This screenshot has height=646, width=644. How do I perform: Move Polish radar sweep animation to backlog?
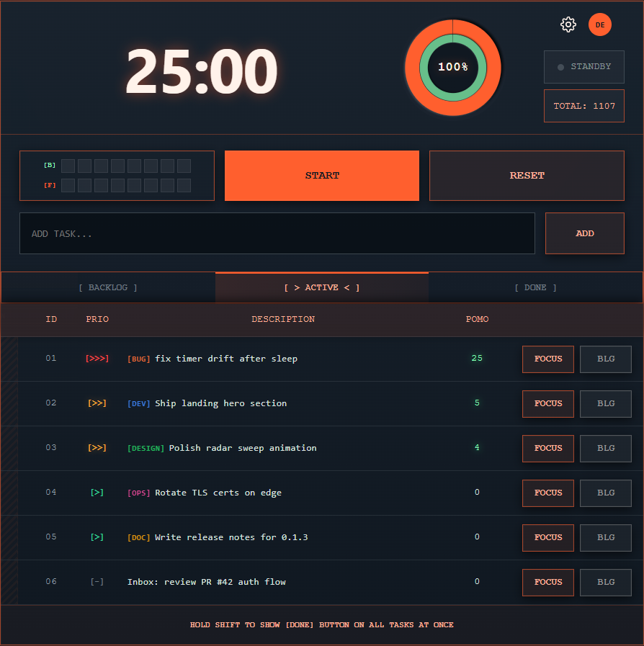606,448
